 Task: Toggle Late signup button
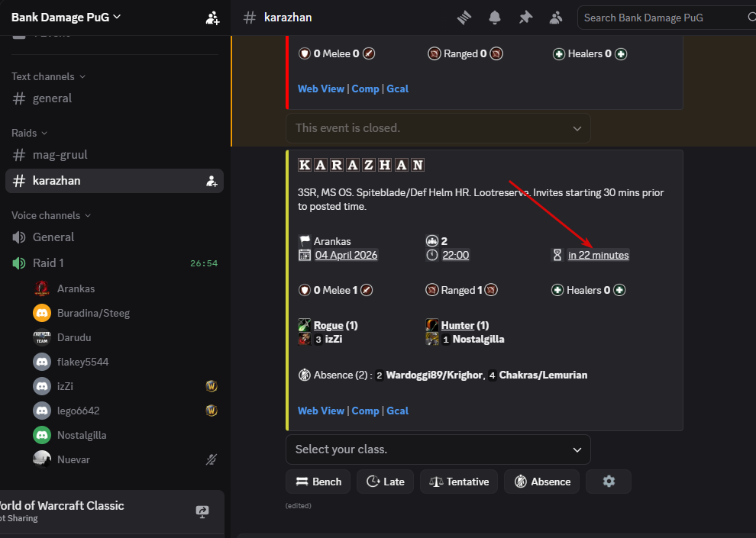[386, 482]
